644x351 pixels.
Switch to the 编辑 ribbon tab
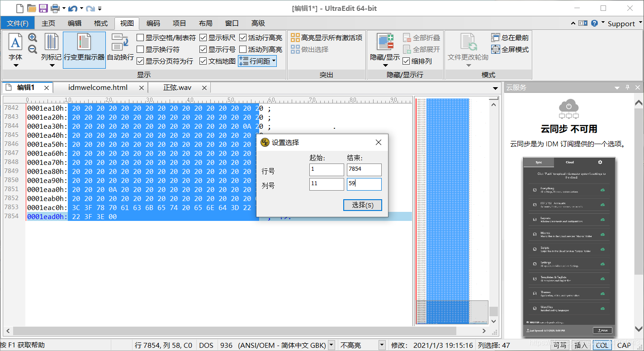[75, 23]
